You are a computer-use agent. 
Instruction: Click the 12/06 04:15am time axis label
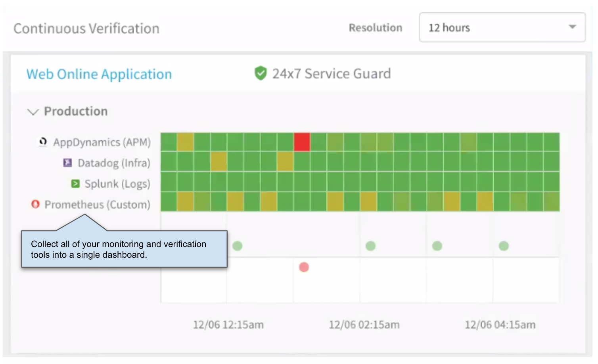pyautogui.click(x=500, y=325)
